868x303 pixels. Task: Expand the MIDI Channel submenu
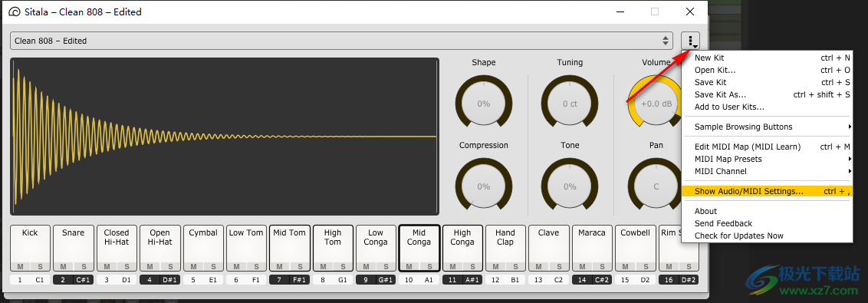point(768,171)
